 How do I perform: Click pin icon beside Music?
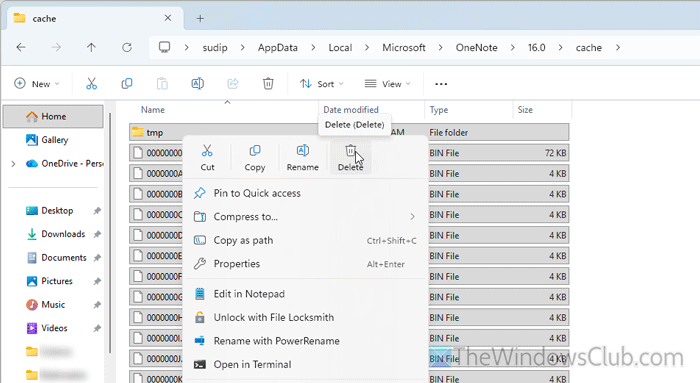(97, 305)
